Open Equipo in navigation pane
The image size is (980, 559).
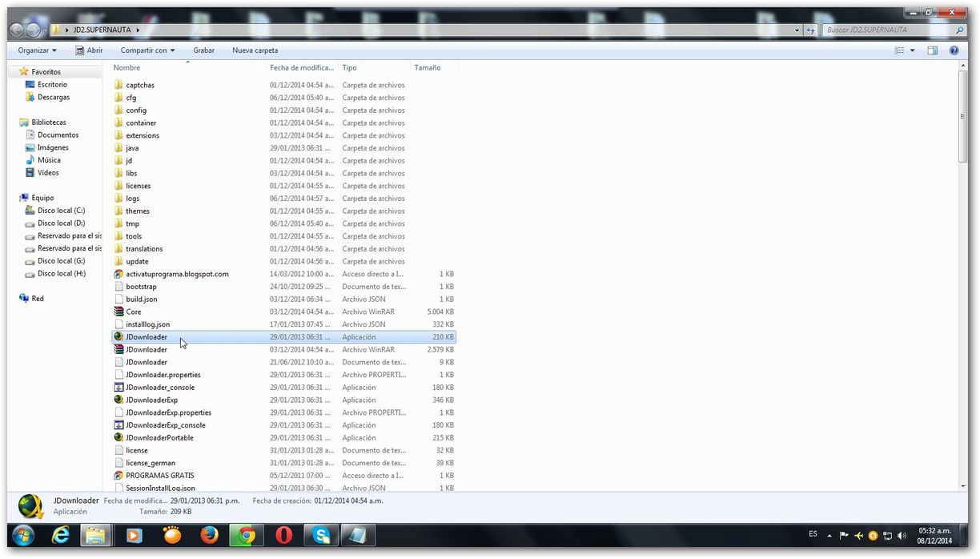coord(43,198)
